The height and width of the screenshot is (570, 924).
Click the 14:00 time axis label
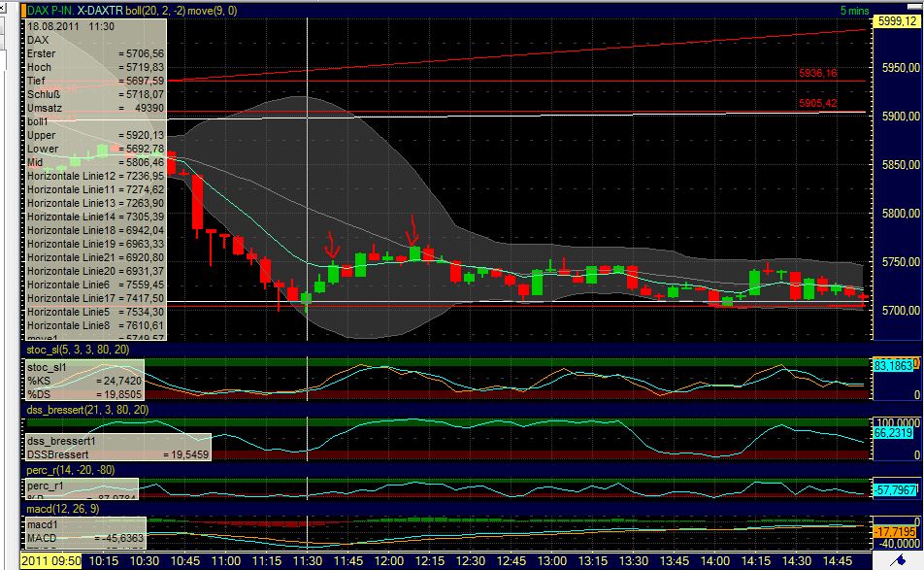tap(714, 560)
